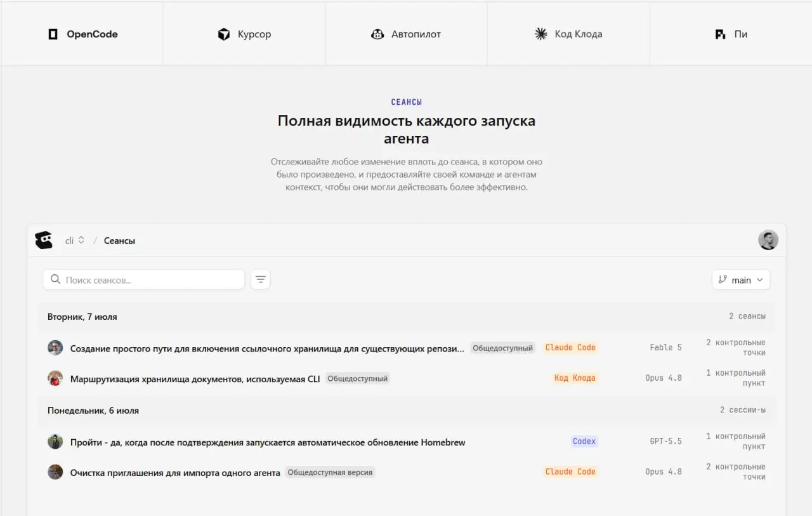
Task: Click the git branch icon beside main
Action: 723,279
